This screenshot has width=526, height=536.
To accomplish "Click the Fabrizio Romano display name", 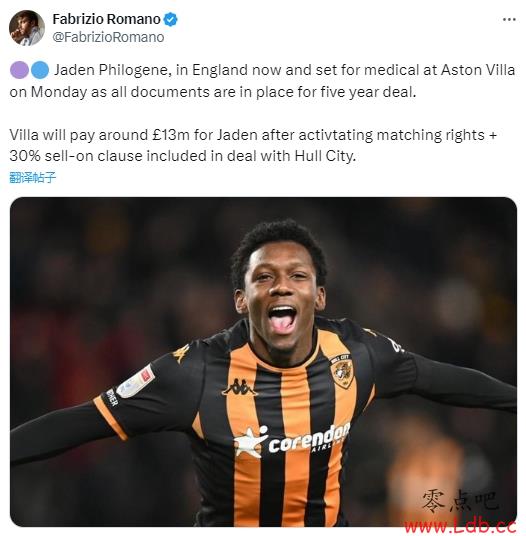I will coord(106,19).
